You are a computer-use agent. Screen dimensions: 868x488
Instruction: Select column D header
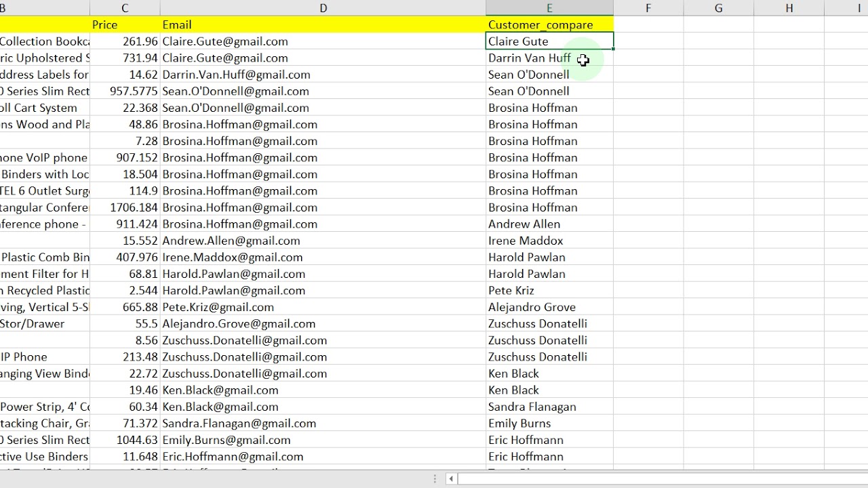323,8
